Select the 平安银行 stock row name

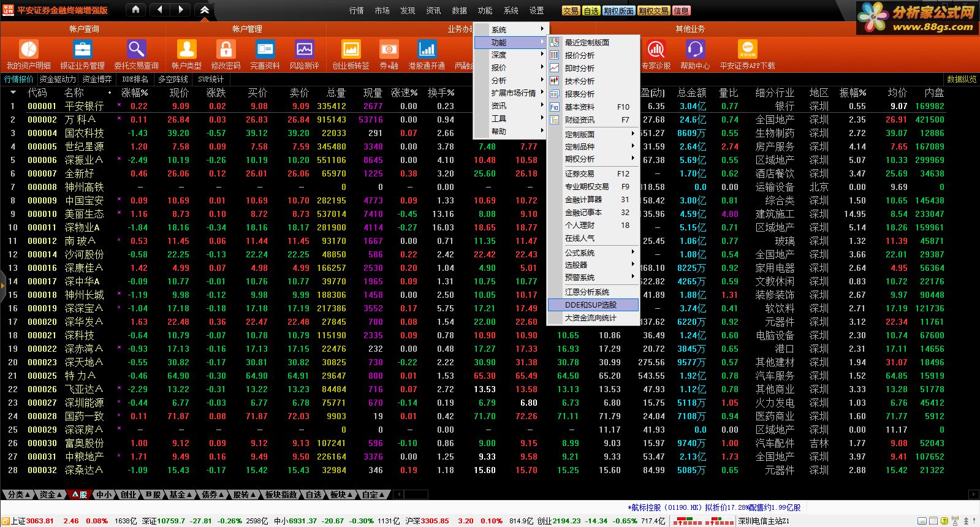point(84,106)
